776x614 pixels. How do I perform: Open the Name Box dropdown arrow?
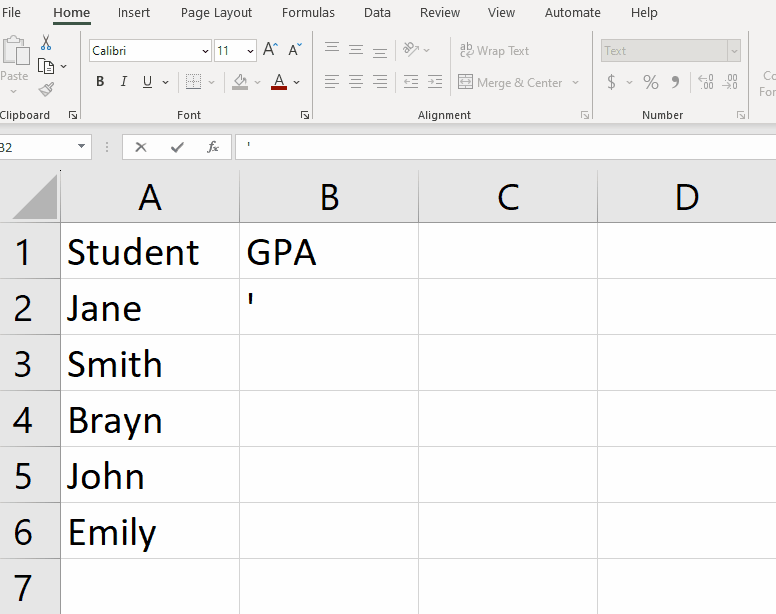(x=81, y=146)
